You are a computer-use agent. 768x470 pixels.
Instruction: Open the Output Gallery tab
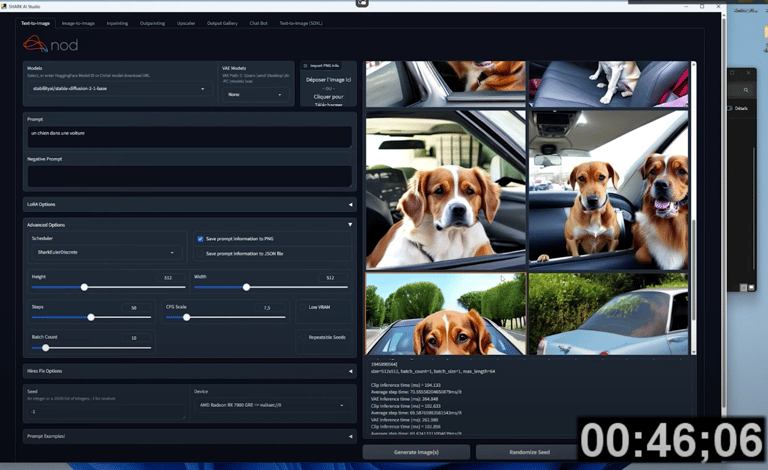pos(222,23)
